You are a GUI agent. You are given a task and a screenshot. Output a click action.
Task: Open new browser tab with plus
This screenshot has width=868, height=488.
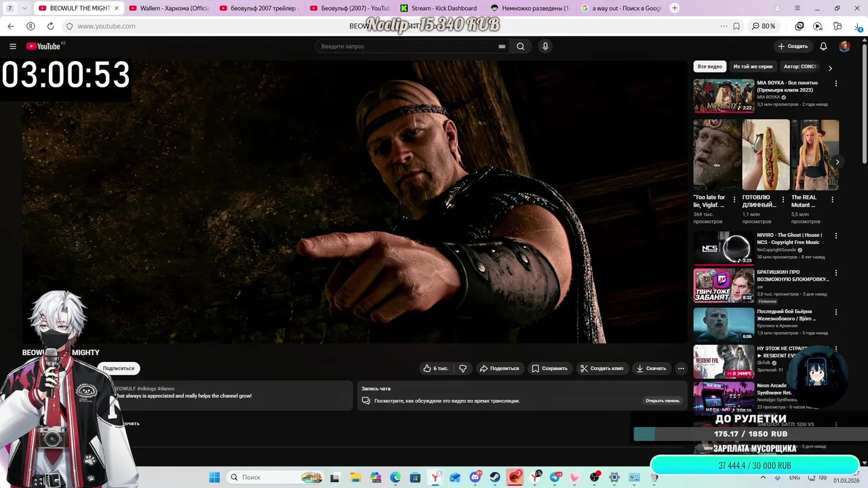674,8
